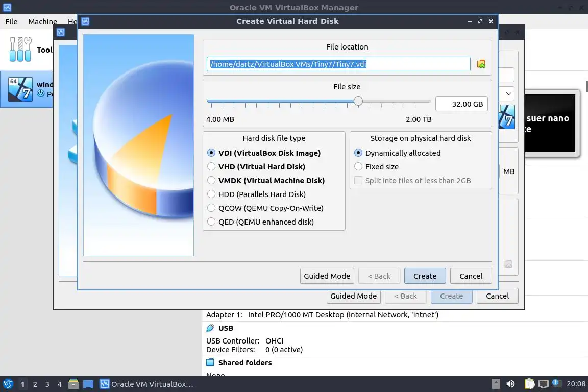Image resolution: width=588 pixels, height=392 pixels.
Task: Click the Create Virtual Hard Disk dialog window icon
Action: (85, 21)
